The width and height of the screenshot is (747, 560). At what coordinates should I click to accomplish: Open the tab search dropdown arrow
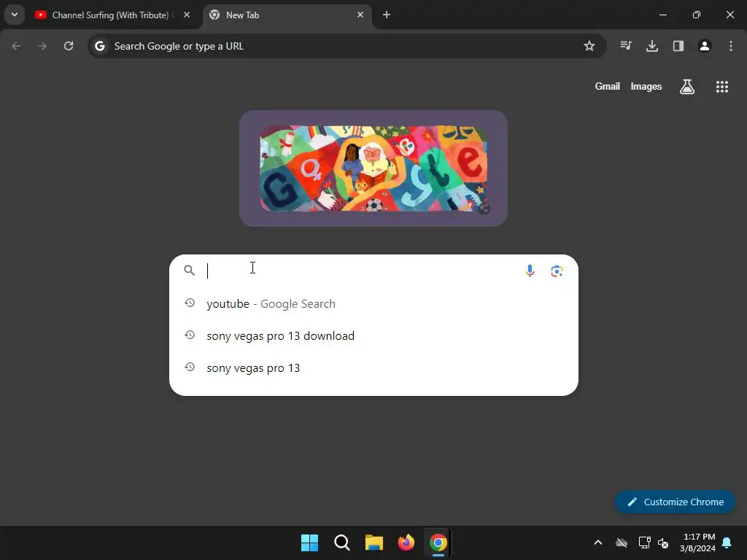click(15, 15)
